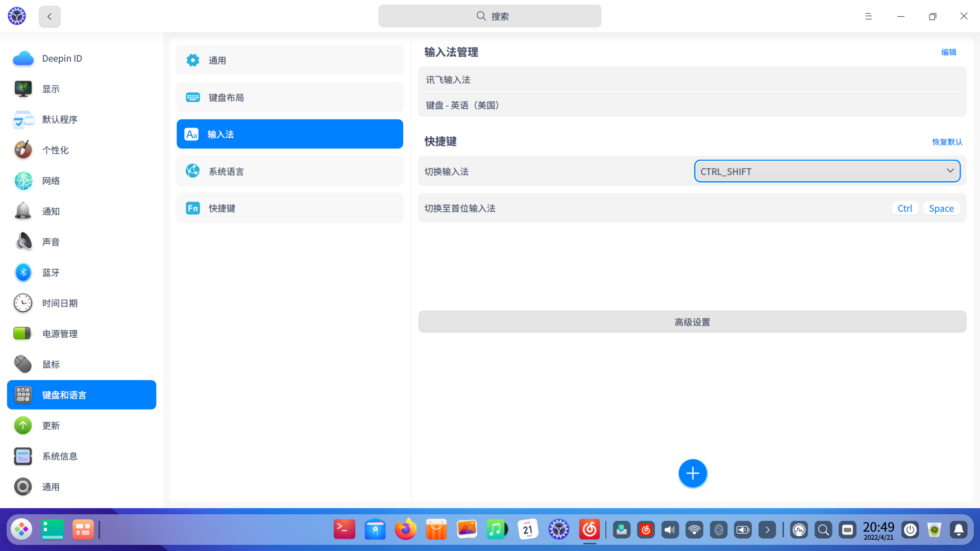The width and height of the screenshot is (980, 551).
Task: Open the hamburger menu at top right
Action: coord(868,16)
